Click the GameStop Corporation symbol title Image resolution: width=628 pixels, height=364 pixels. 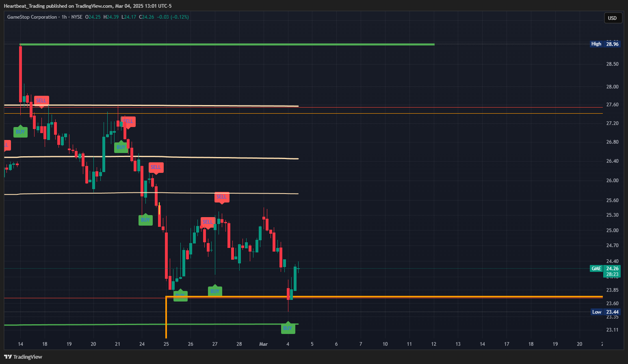[32, 17]
